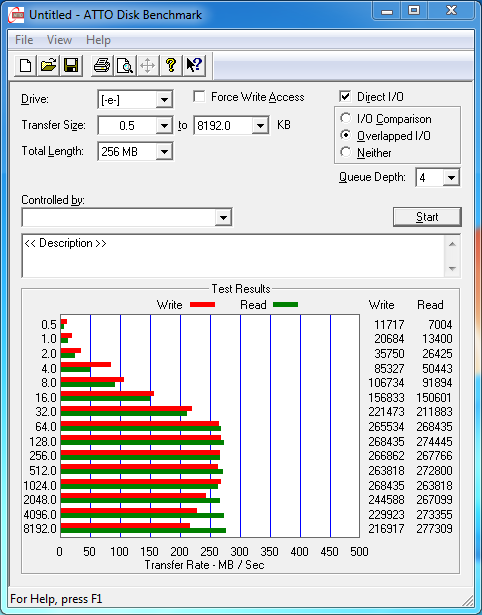Click the write value 85327
482x615 pixels.
389,369
